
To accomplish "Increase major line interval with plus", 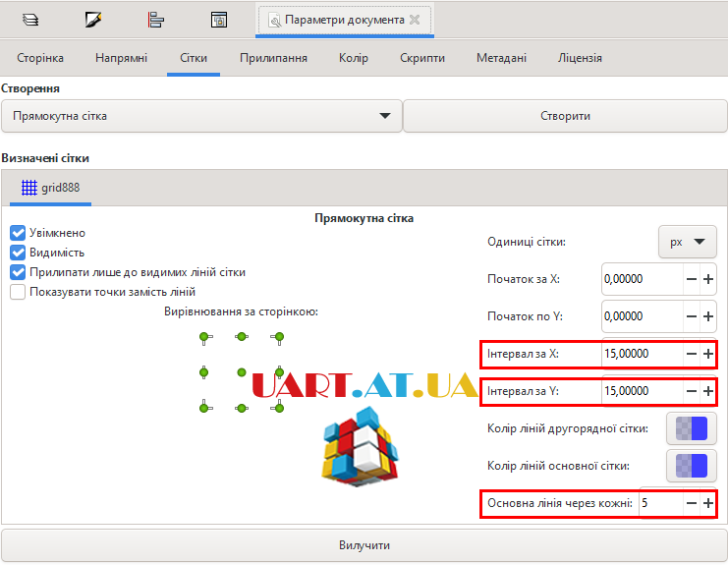I will (708, 503).
